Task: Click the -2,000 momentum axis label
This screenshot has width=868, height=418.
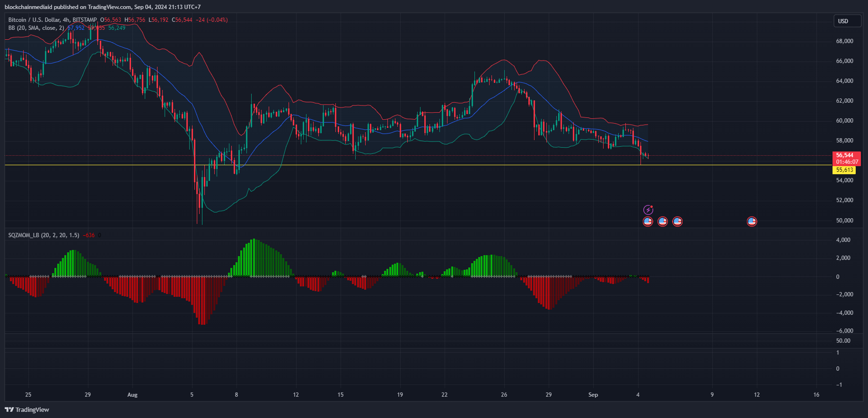Action: tap(845, 294)
